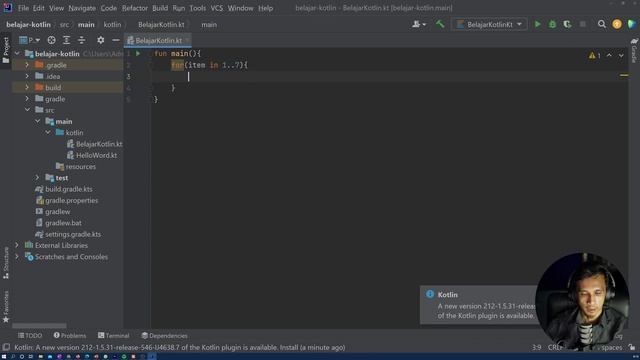Open the Build menu
This screenshot has height=360, width=640.
160,8
